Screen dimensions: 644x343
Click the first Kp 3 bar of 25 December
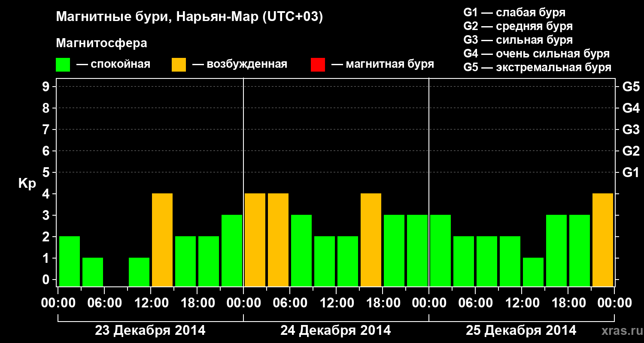(440, 250)
